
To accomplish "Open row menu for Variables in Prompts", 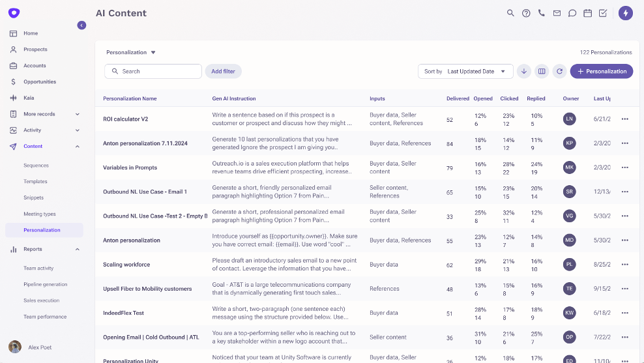I will coord(624,167).
